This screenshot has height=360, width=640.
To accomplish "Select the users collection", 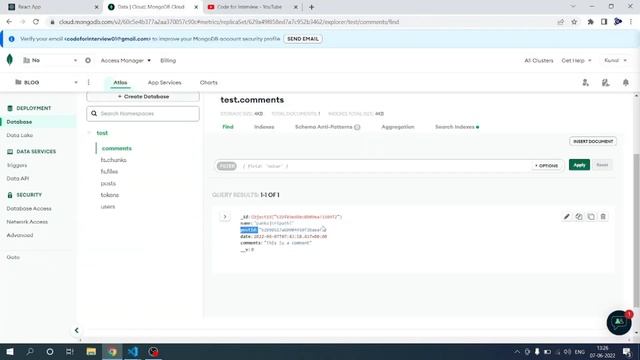I will click(108, 207).
